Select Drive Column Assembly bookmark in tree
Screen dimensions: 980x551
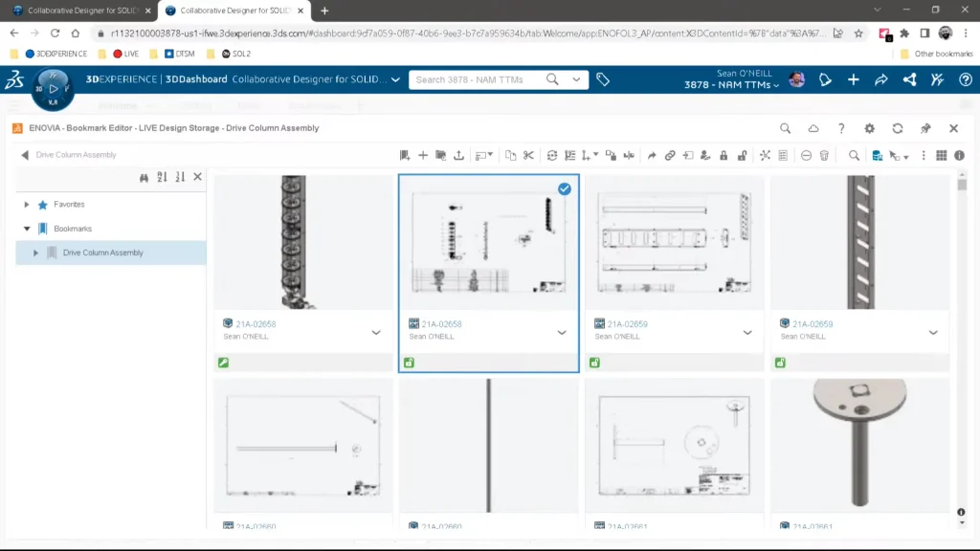click(x=102, y=253)
